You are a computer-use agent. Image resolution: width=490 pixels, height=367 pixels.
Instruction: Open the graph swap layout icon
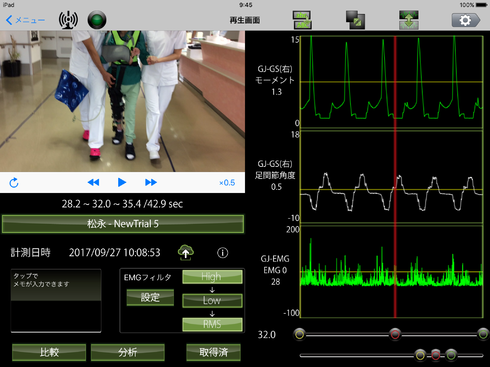click(302, 20)
